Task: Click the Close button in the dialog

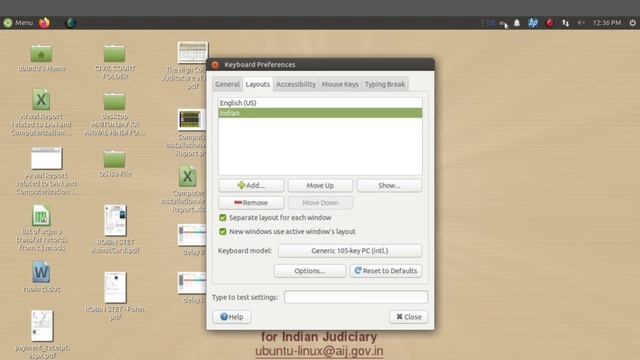Action: coord(409,317)
